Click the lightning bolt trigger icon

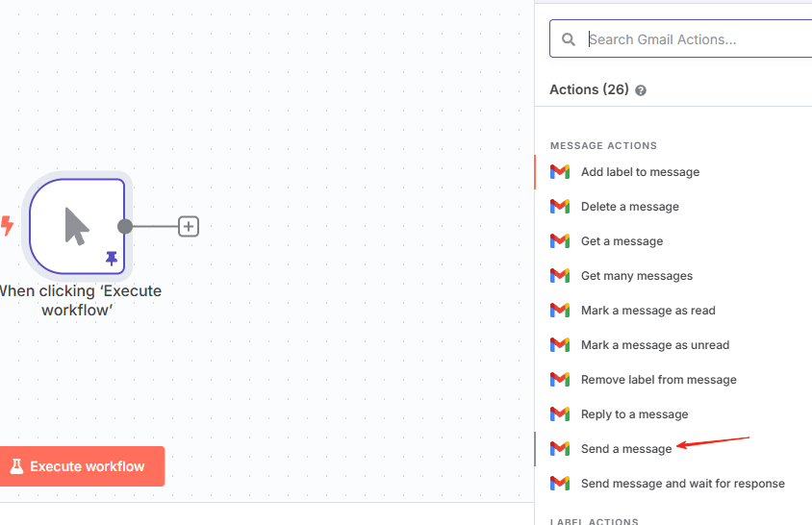click(x=7, y=226)
